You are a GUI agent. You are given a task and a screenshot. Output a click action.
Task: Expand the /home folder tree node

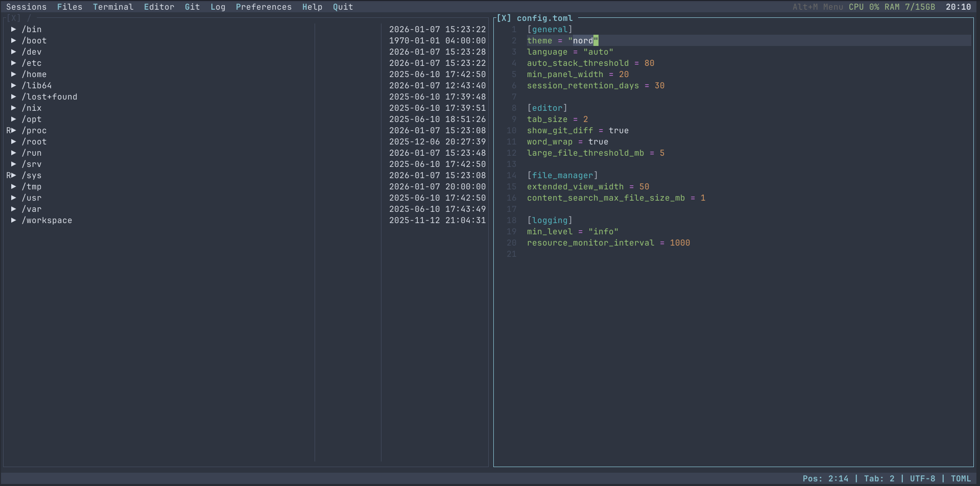(x=14, y=75)
